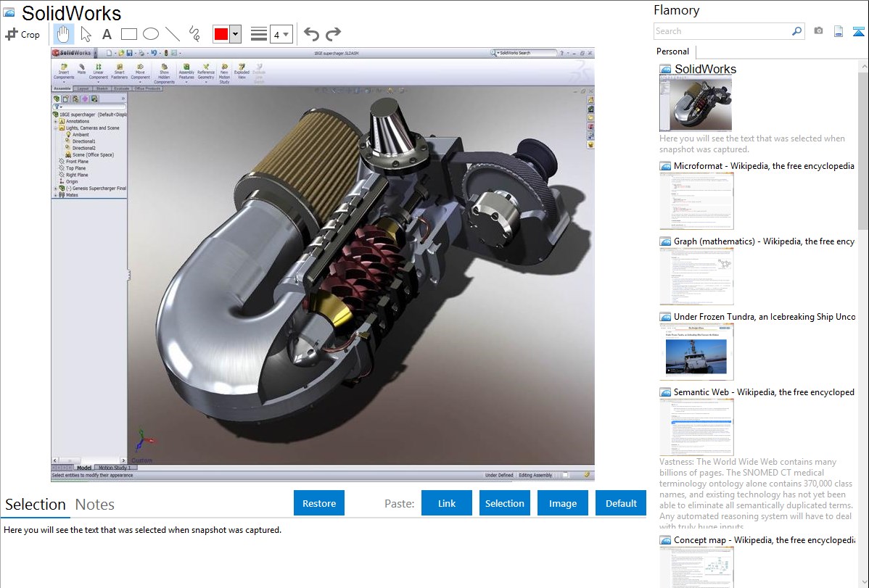The width and height of the screenshot is (869, 588).
Task: Click the Image paste button
Action: pyautogui.click(x=563, y=503)
